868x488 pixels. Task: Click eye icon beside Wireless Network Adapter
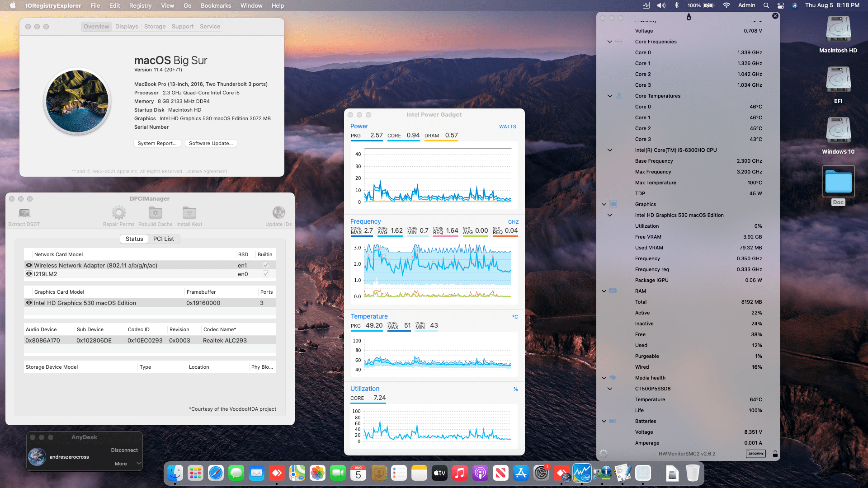coord(29,265)
